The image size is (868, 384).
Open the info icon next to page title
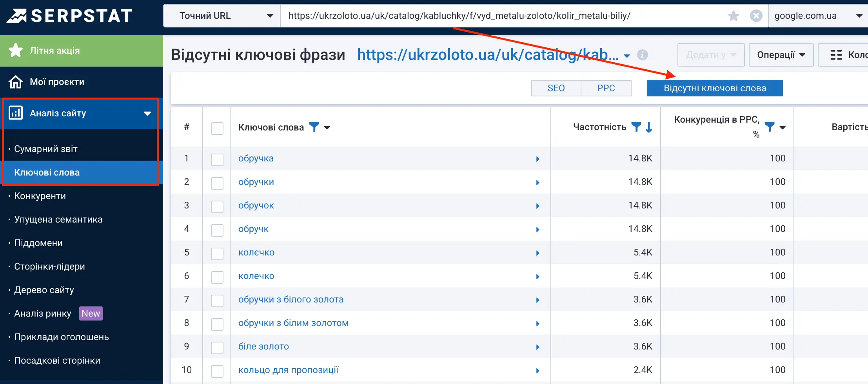coord(643,55)
